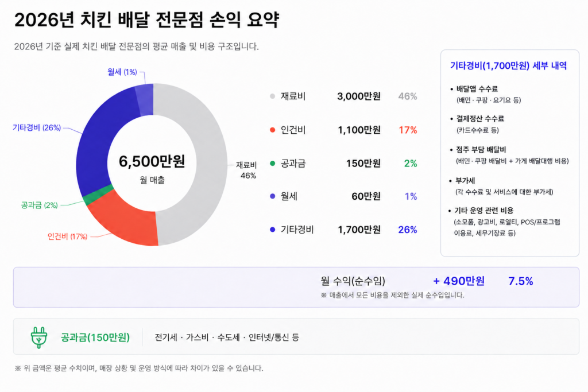Click the green 2% percentage in the table
The width and height of the screenshot is (588, 392).
point(411,164)
